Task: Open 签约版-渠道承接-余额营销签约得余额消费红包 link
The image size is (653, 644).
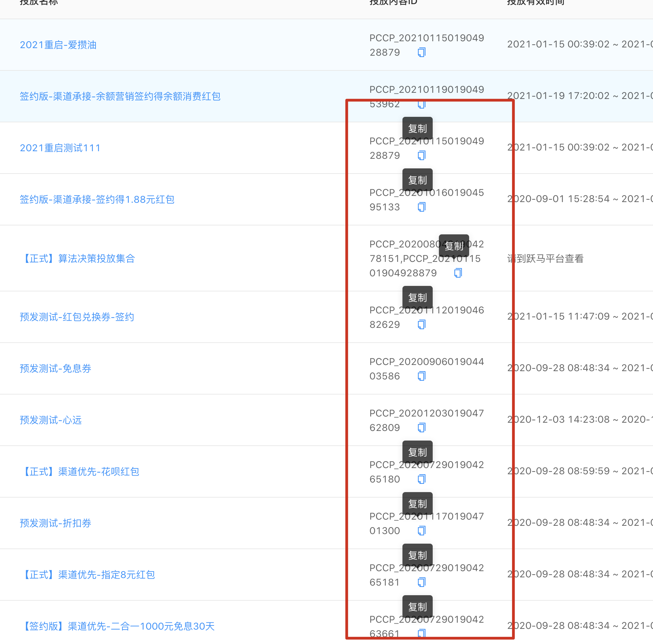Action: point(120,96)
